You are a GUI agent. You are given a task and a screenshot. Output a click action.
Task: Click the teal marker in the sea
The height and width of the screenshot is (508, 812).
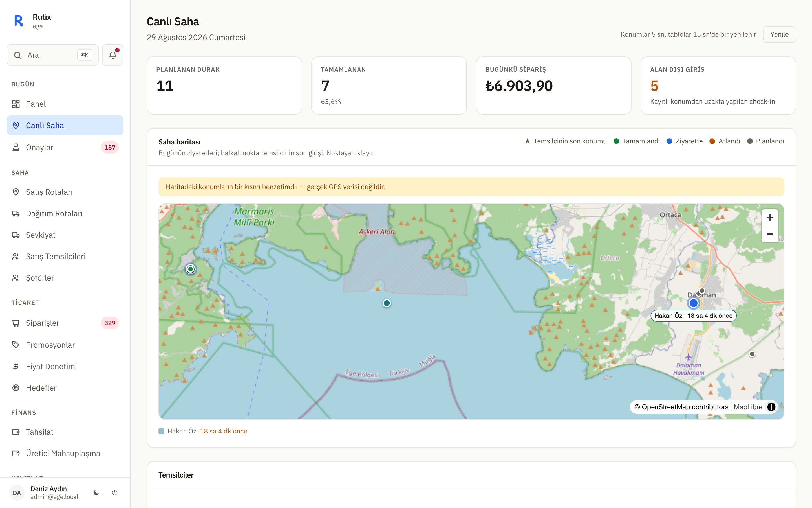[387, 303]
